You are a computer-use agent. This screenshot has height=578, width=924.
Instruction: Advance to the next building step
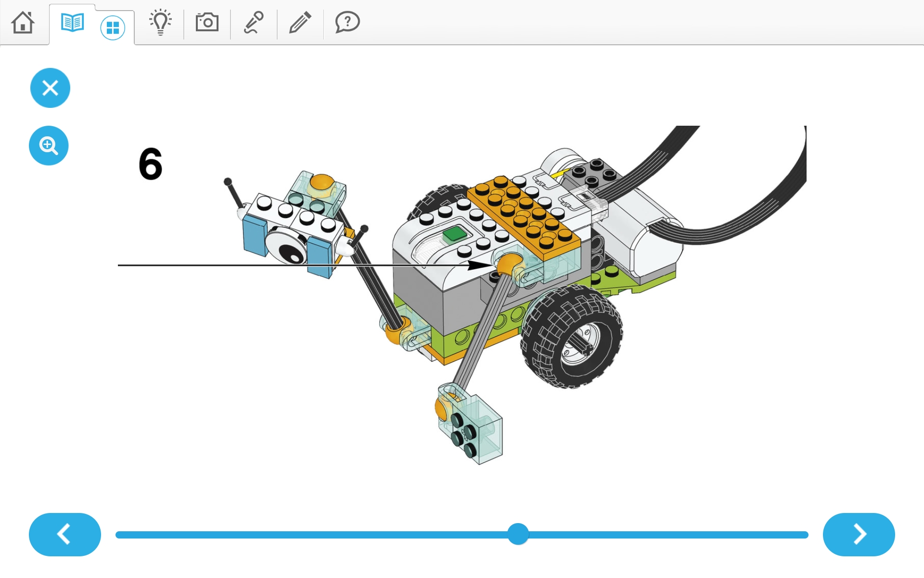859,535
